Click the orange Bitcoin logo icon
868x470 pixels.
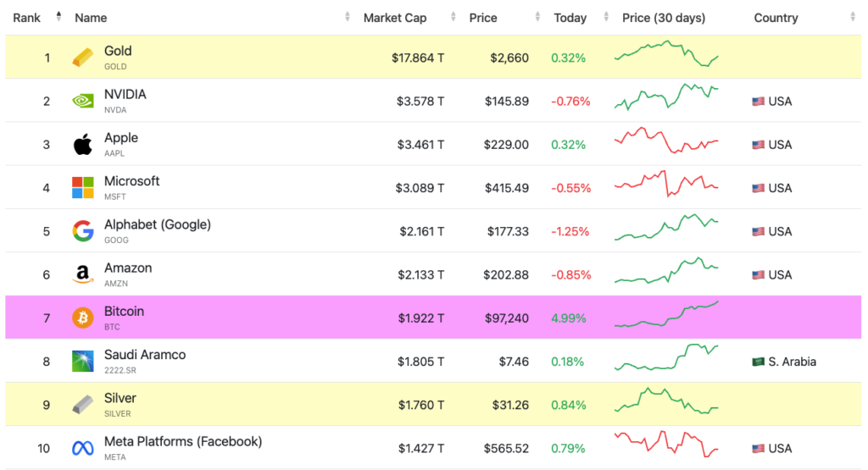(82, 318)
